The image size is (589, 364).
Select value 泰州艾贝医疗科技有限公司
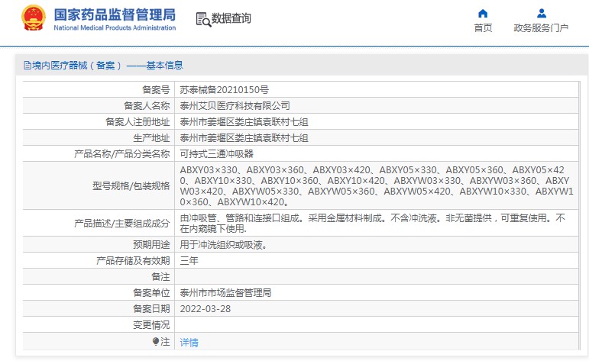click(235, 106)
